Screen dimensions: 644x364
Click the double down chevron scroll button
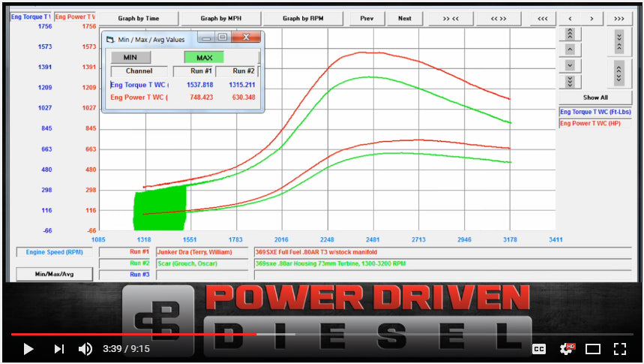[571, 81]
